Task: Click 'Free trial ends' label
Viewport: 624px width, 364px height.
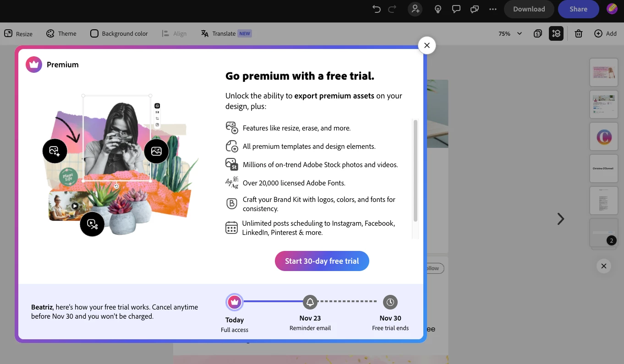Action: 390,328
